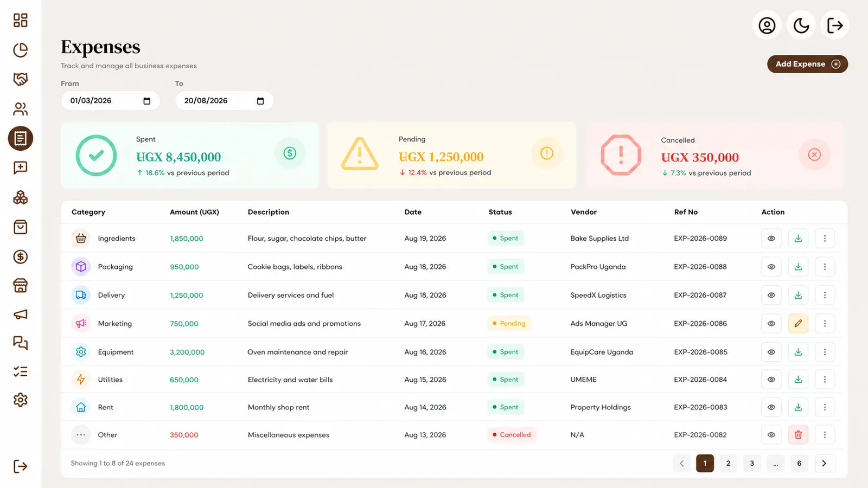Open the add-message sidebar icon
Viewport: 868px width, 488px height.
pos(20,168)
